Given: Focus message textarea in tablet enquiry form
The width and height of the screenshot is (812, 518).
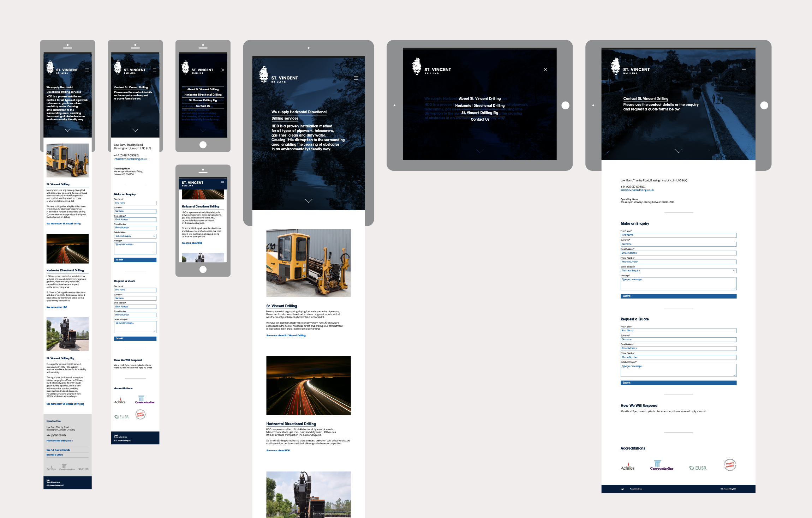Looking at the screenshot, I should coord(679,284).
